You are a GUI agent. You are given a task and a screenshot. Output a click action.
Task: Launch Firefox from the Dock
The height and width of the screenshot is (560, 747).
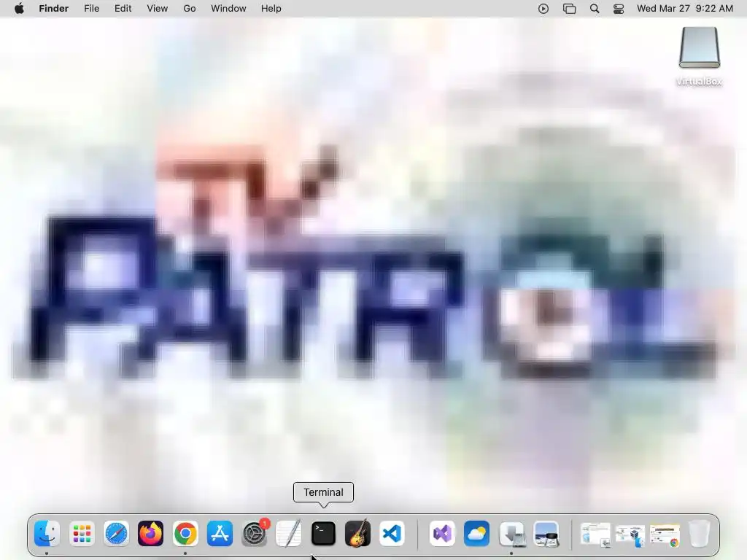(150, 533)
